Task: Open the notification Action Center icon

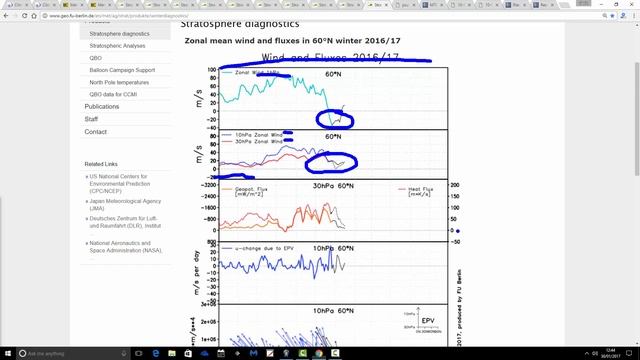Action: click(629, 353)
